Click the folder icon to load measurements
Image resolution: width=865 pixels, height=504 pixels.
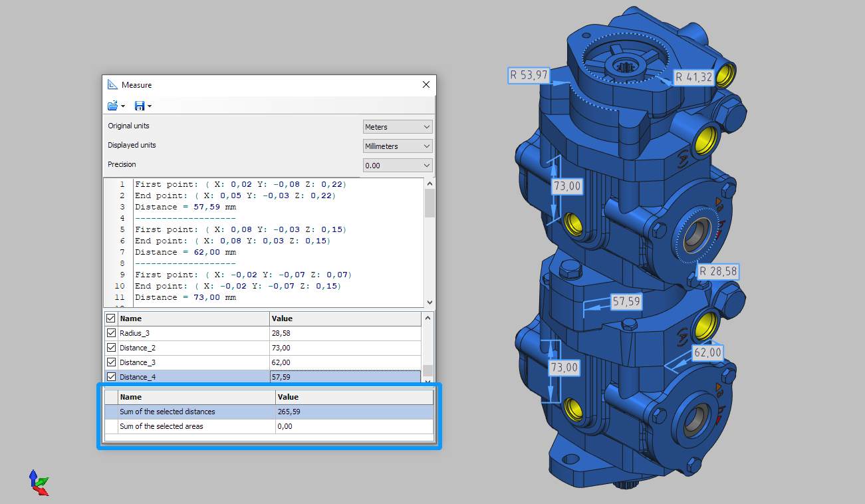pyautogui.click(x=111, y=105)
